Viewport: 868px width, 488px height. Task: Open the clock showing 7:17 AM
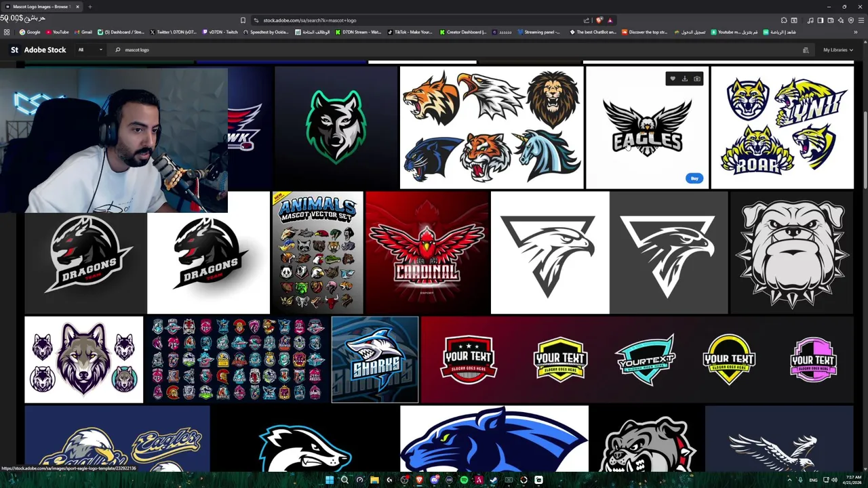[854, 480]
